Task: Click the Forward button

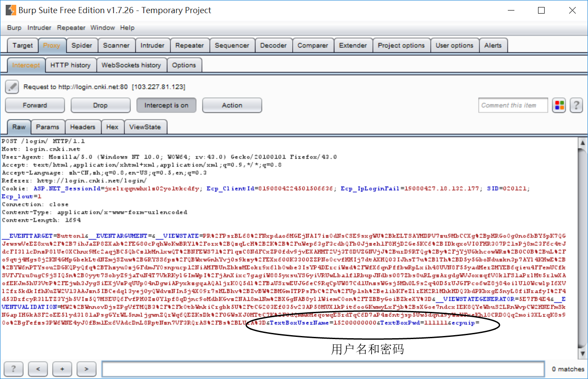Action: (x=35, y=105)
